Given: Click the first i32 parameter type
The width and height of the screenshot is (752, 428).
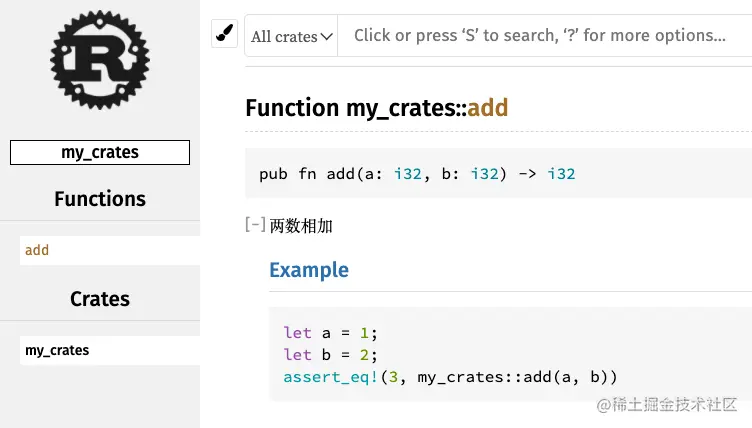Looking at the screenshot, I should (x=408, y=174).
